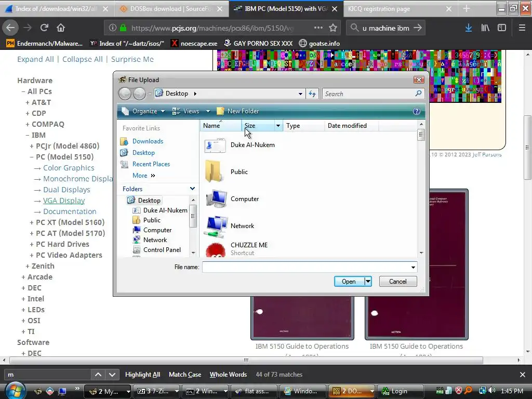Close the find bar
The height and width of the screenshot is (399, 532).
523,375
